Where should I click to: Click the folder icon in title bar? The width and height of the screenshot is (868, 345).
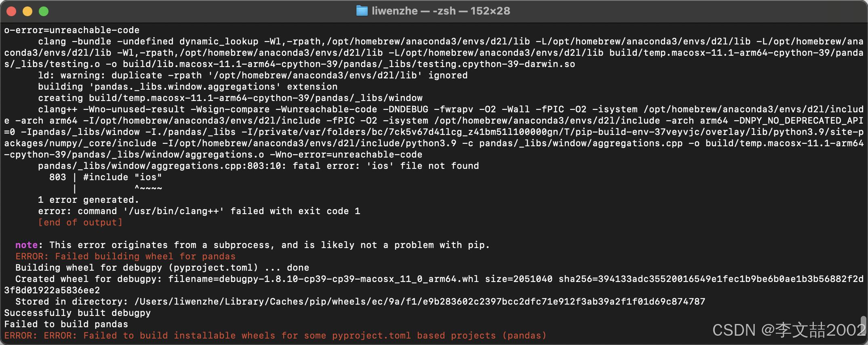click(x=362, y=11)
